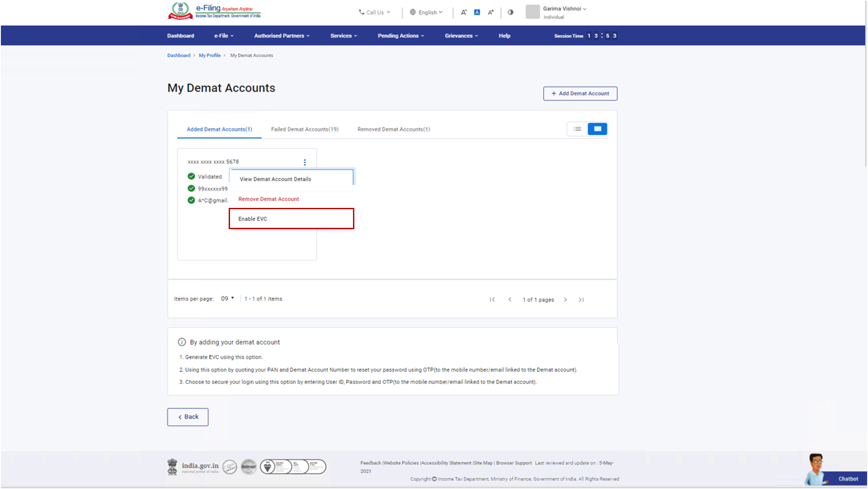The width and height of the screenshot is (868, 489).
Task: Toggle the font size A- option
Action: pos(464,12)
